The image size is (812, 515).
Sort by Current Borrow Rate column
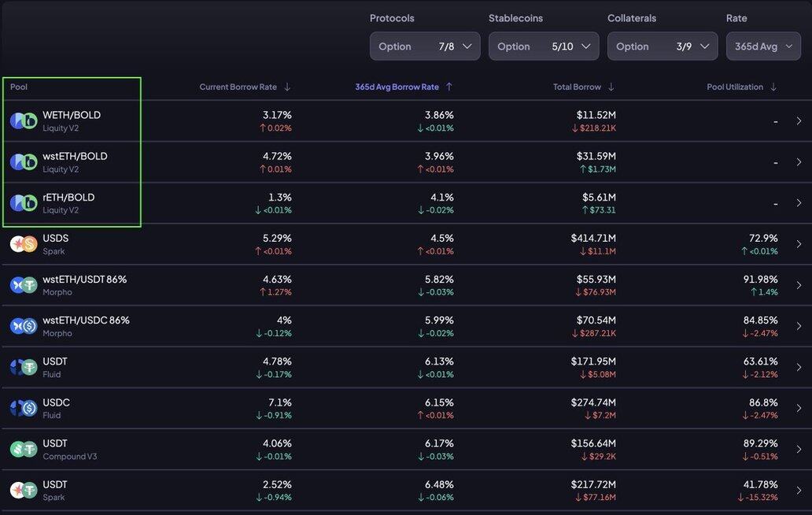[244, 87]
